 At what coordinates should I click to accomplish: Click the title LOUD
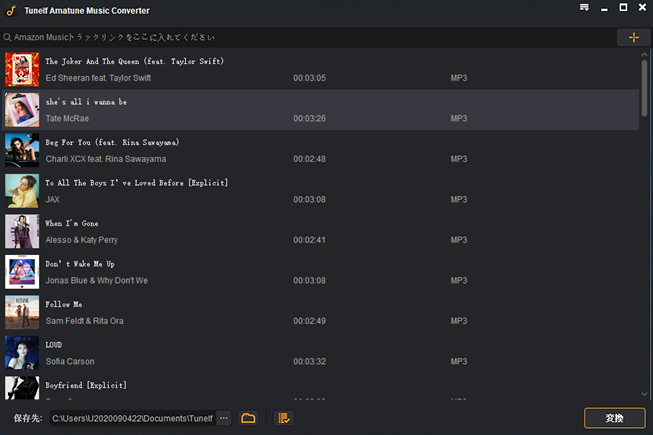pos(54,345)
